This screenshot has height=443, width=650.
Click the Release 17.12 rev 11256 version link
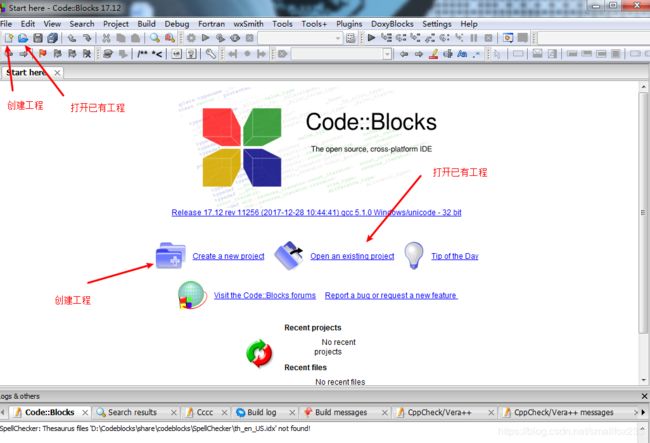[316, 213]
